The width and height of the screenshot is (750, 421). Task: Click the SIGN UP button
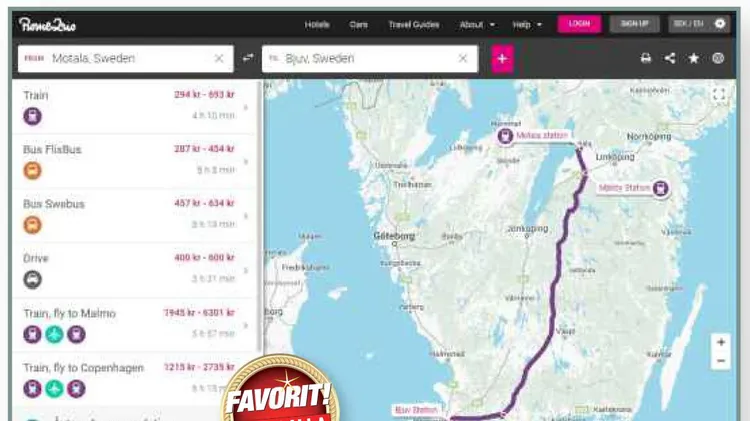click(x=634, y=23)
